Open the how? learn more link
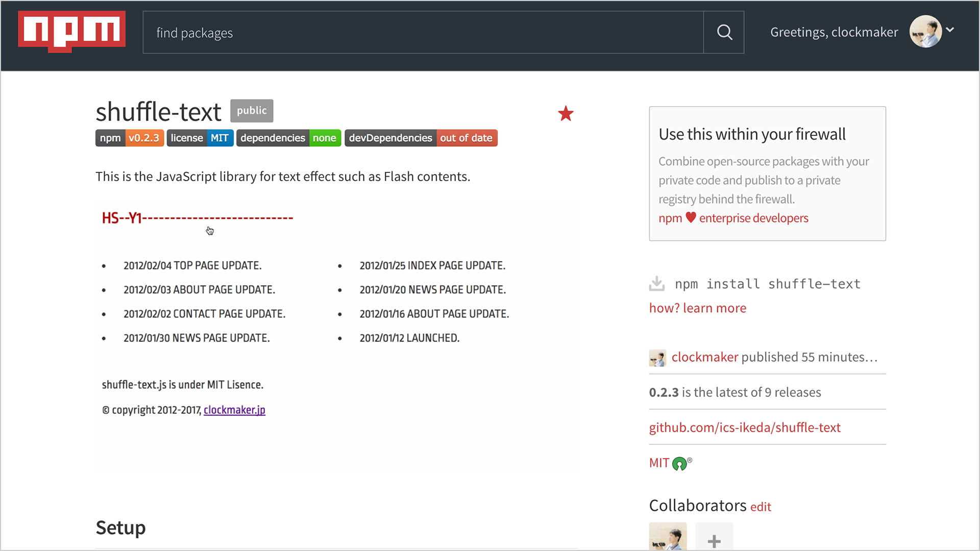Screen dimensions: 980x551 (x=697, y=308)
